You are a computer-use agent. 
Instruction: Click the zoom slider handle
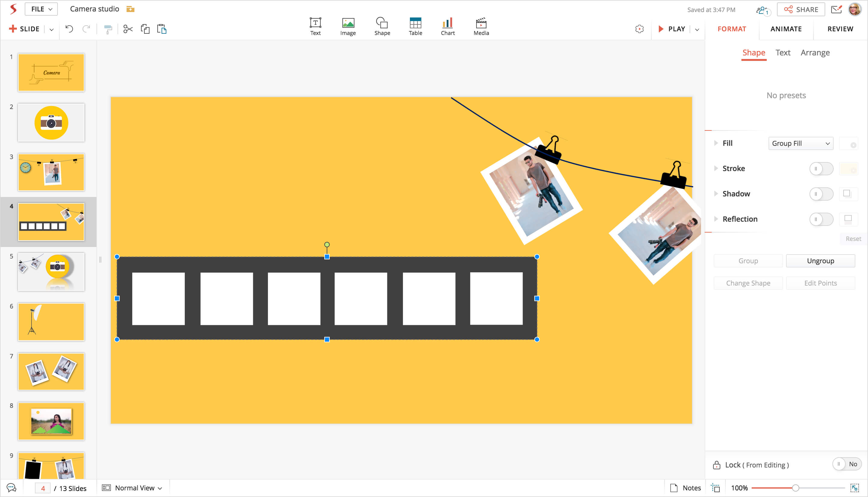[795, 488]
